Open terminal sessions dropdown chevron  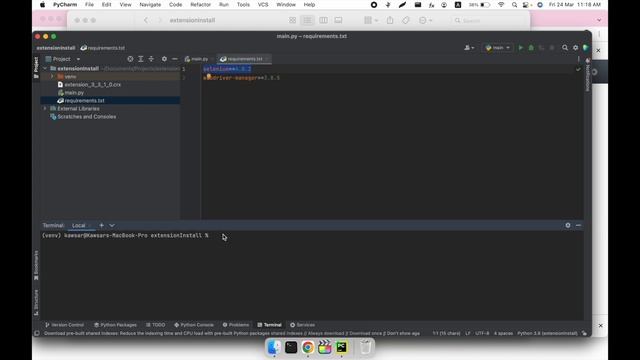click(112, 225)
